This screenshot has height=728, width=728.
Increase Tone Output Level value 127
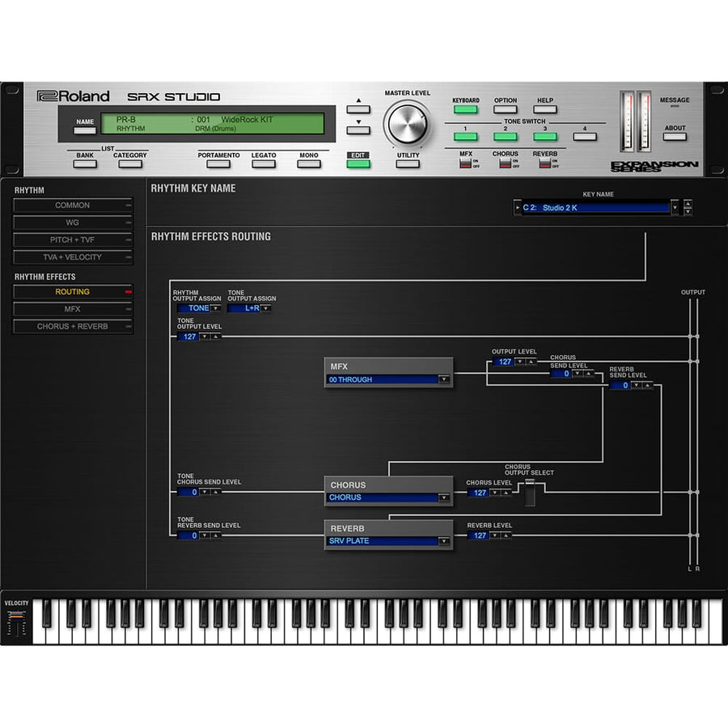pos(215,336)
